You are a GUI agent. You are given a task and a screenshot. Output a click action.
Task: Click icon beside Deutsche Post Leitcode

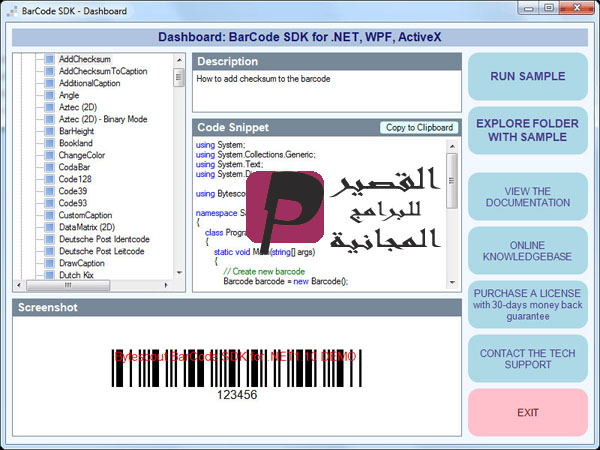pyautogui.click(x=49, y=251)
